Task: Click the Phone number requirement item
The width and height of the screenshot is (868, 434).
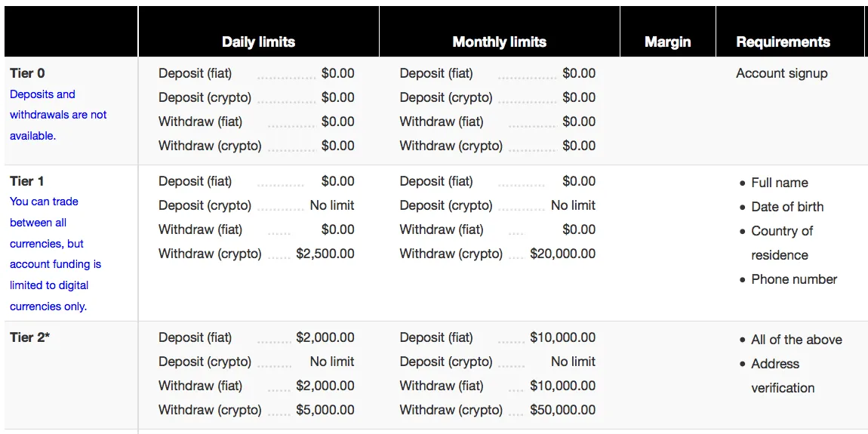Action: [794, 279]
